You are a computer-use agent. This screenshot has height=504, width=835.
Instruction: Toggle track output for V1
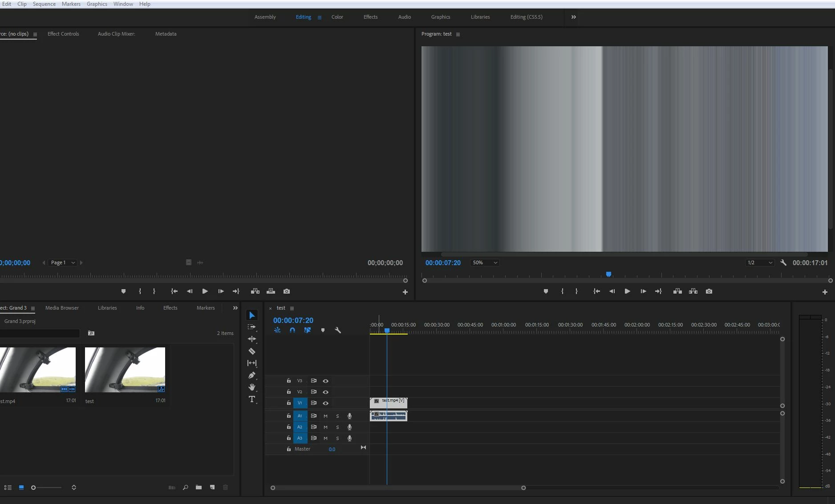(325, 403)
